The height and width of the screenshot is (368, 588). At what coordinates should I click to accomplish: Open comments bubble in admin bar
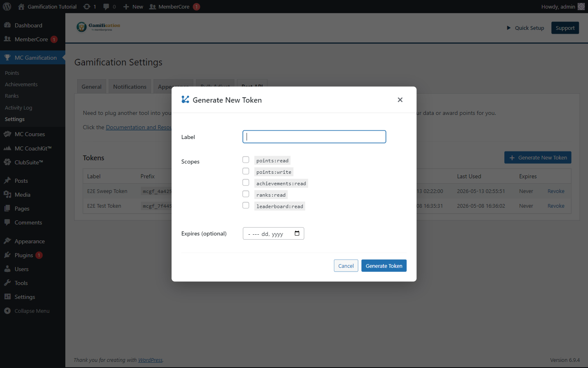pyautogui.click(x=109, y=7)
